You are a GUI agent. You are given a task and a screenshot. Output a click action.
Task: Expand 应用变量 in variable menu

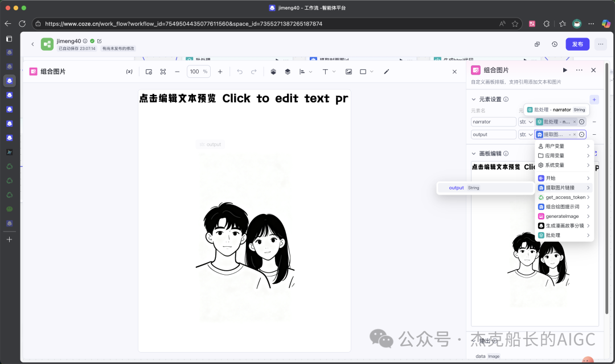coord(564,155)
